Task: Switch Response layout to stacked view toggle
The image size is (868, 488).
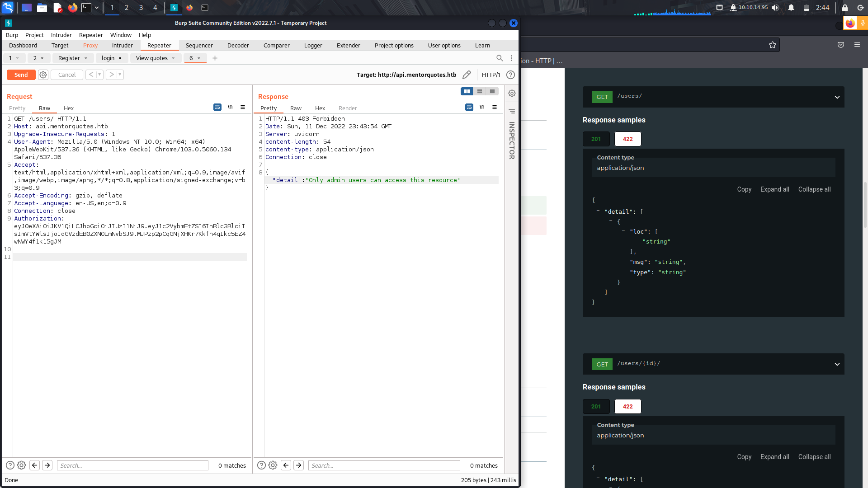Action: 479,91
